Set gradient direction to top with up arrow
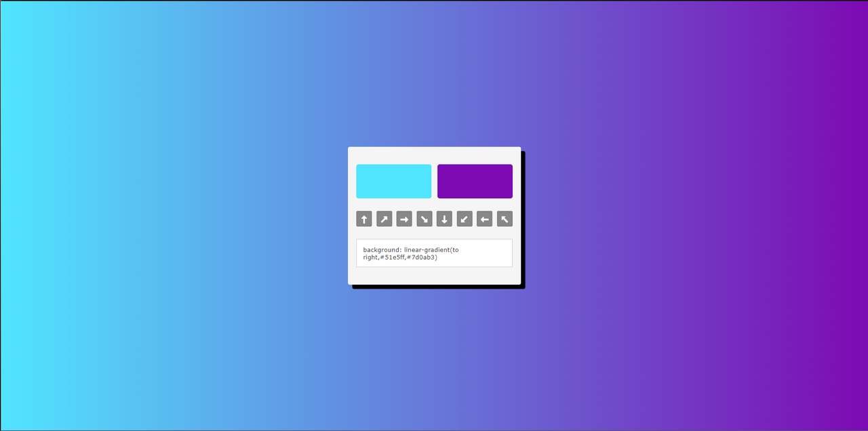868x431 pixels. 364,219
